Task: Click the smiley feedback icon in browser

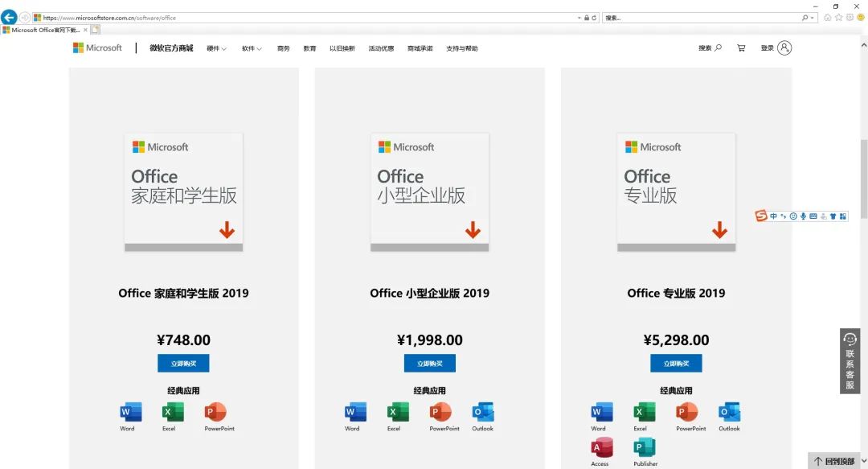Action: coord(861,17)
